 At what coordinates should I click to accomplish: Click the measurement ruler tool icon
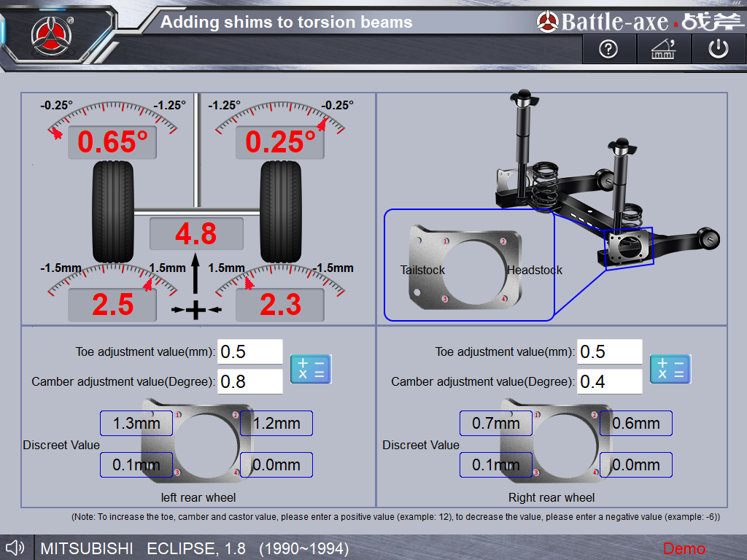(x=662, y=50)
